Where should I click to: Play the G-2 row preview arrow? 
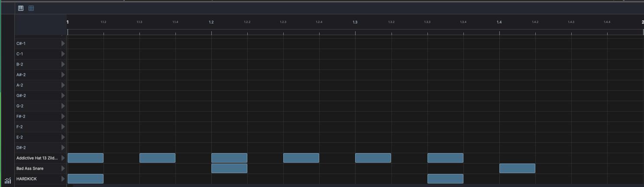(63, 106)
